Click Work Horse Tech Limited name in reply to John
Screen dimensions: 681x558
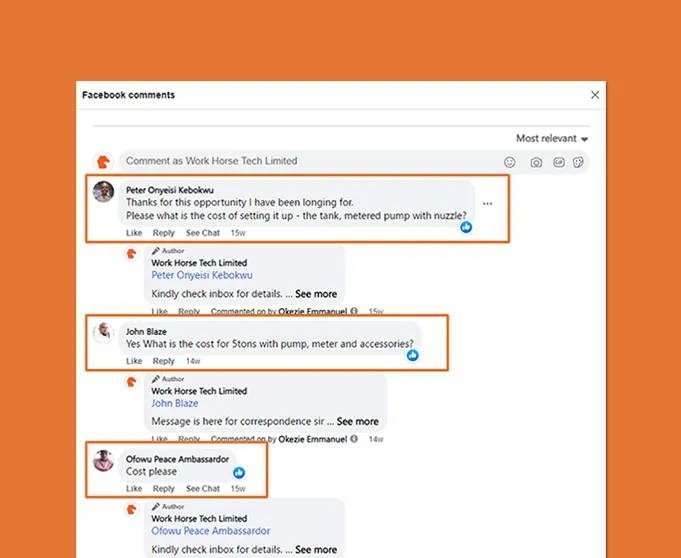[x=199, y=391]
